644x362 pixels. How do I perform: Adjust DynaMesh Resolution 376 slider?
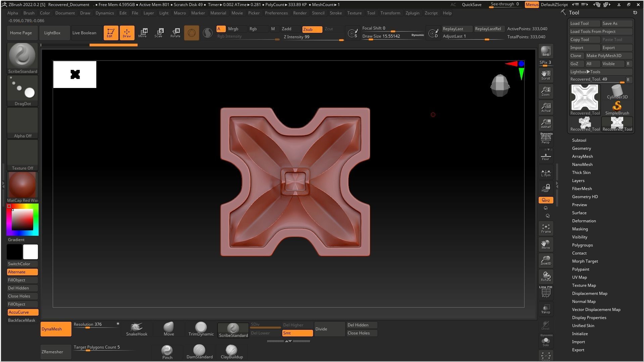pyautogui.click(x=96, y=325)
